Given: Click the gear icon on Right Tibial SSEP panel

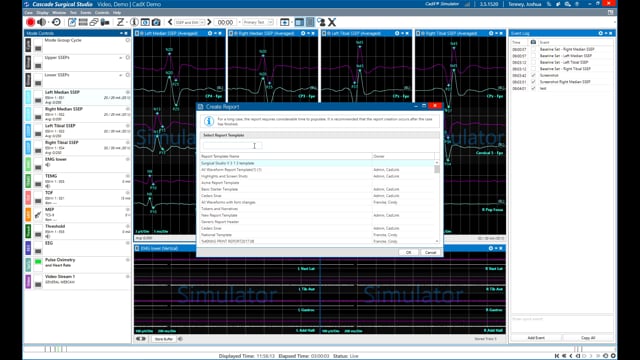Looking at the screenshot, I should (x=491, y=33).
